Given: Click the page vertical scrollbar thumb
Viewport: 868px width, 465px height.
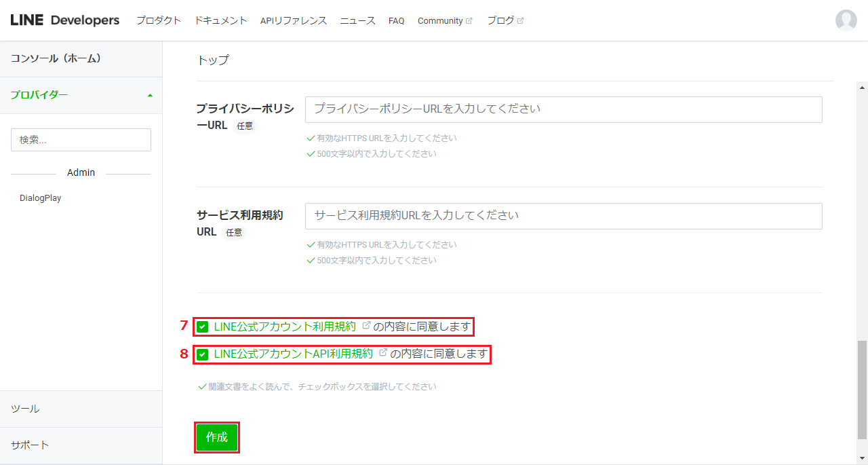Looking at the screenshot, I should pos(862,389).
